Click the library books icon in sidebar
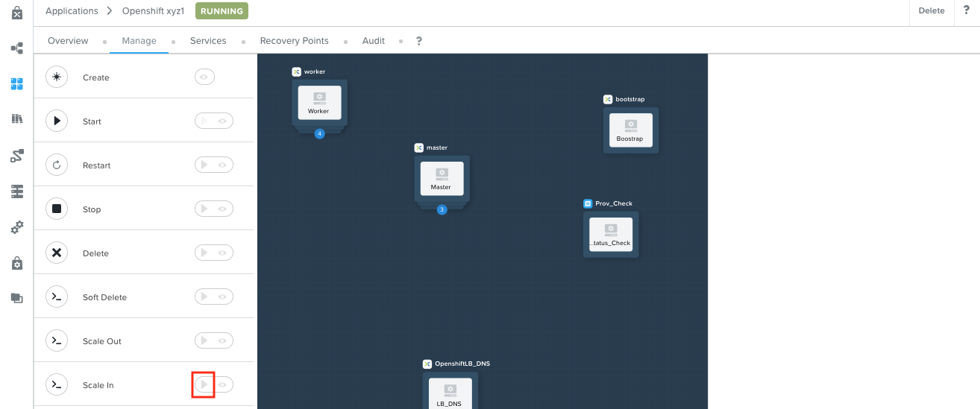The height and width of the screenshot is (409, 980). point(17,119)
